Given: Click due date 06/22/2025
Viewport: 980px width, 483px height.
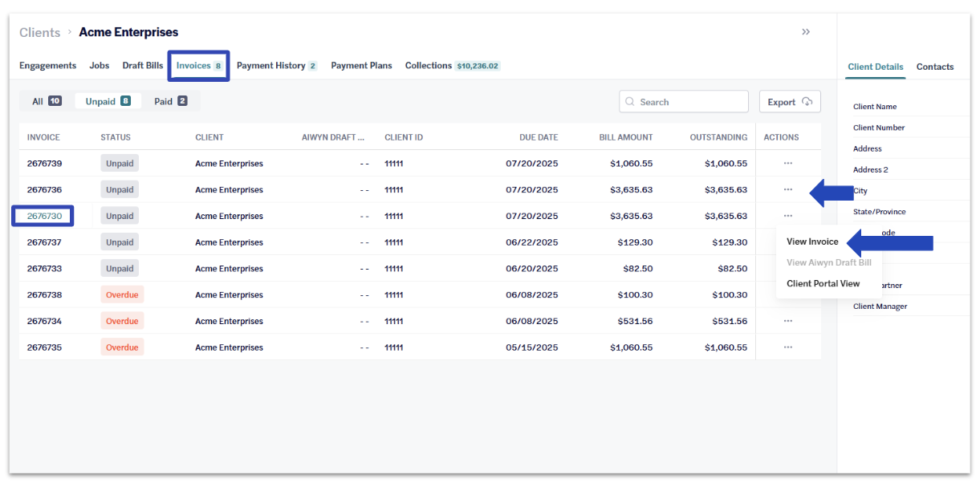Looking at the screenshot, I should [532, 242].
